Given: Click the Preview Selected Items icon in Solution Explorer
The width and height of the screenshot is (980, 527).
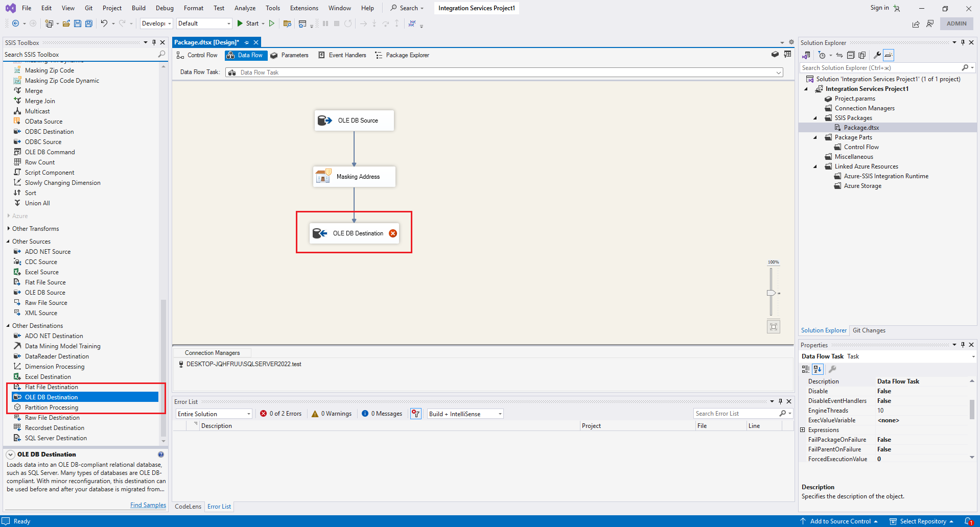Looking at the screenshot, I should [889, 55].
